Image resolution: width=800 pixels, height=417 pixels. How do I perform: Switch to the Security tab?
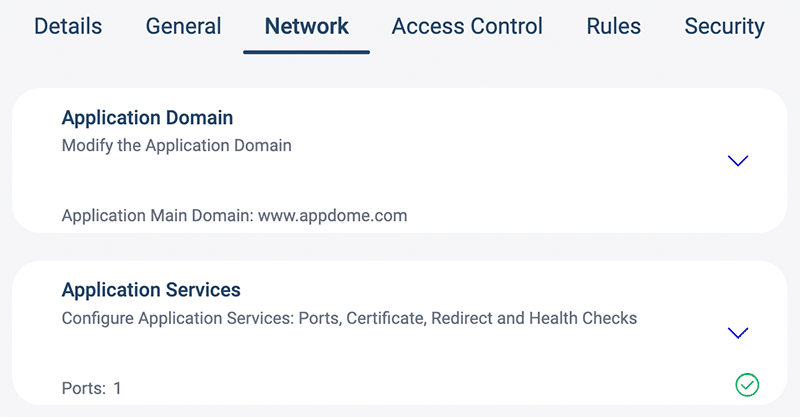[724, 27]
